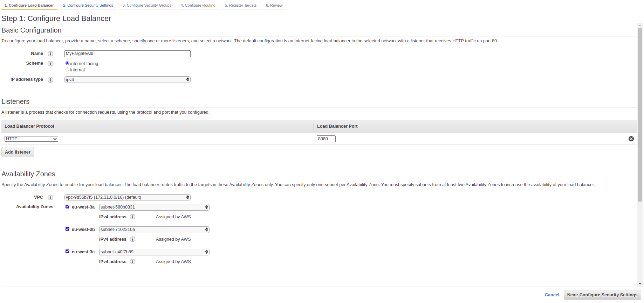Click the Load Balancer Port field 8080
The image size is (644, 303).
pos(326,139)
